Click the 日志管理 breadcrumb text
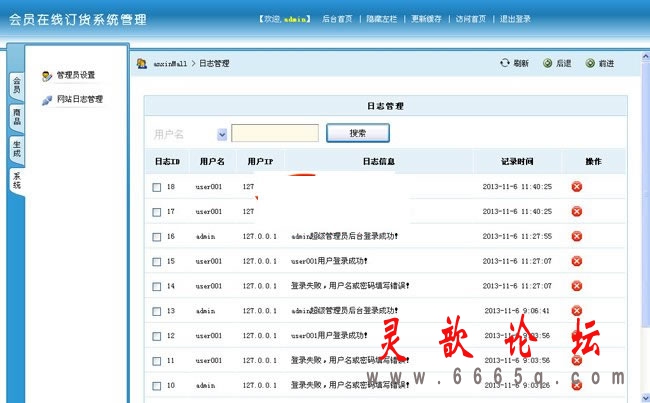This screenshot has width=650, height=403. pyautogui.click(x=214, y=63)
